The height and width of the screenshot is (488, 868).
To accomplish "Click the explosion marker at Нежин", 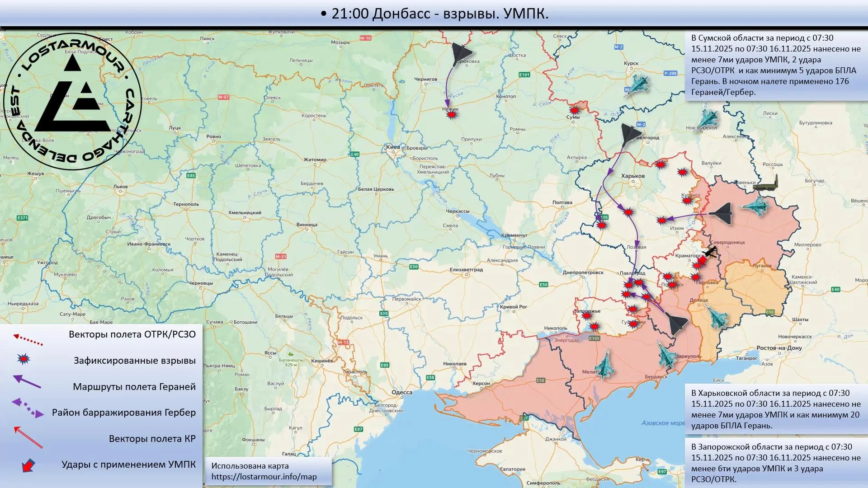I will coord(451,115).
